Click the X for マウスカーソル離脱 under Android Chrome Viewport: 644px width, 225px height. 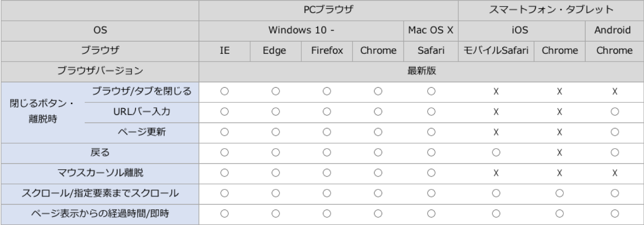tap(614, 173)
